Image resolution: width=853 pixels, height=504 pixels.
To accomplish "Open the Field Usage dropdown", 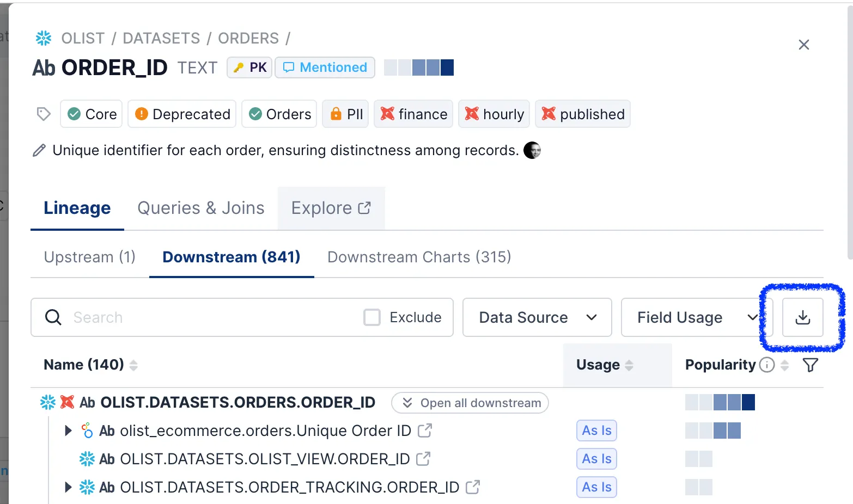I will point(696,317).
